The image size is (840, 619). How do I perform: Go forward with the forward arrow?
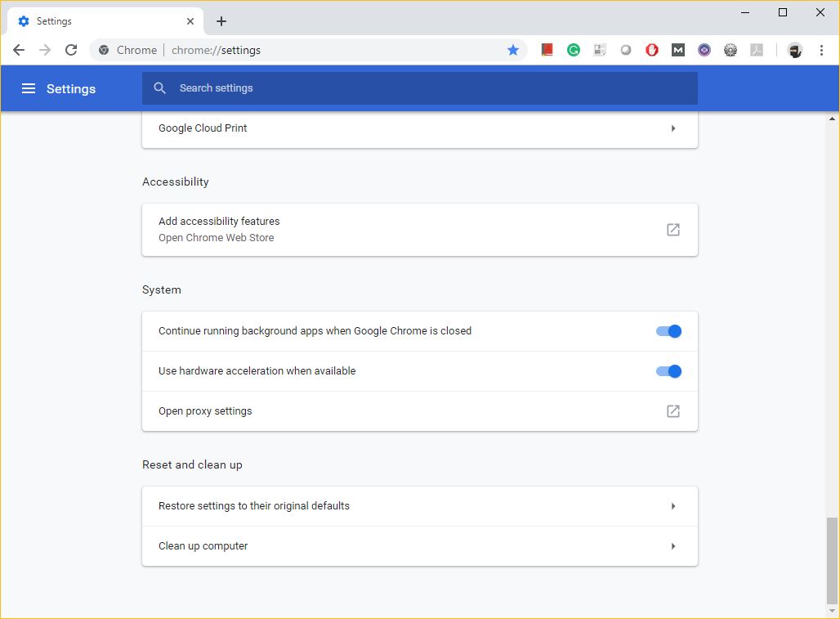45,50
